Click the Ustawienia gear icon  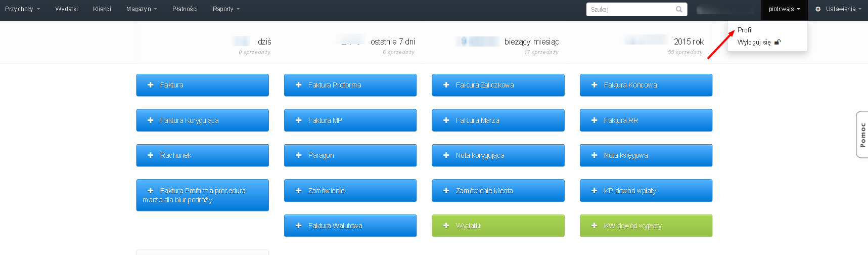(818, 9)
